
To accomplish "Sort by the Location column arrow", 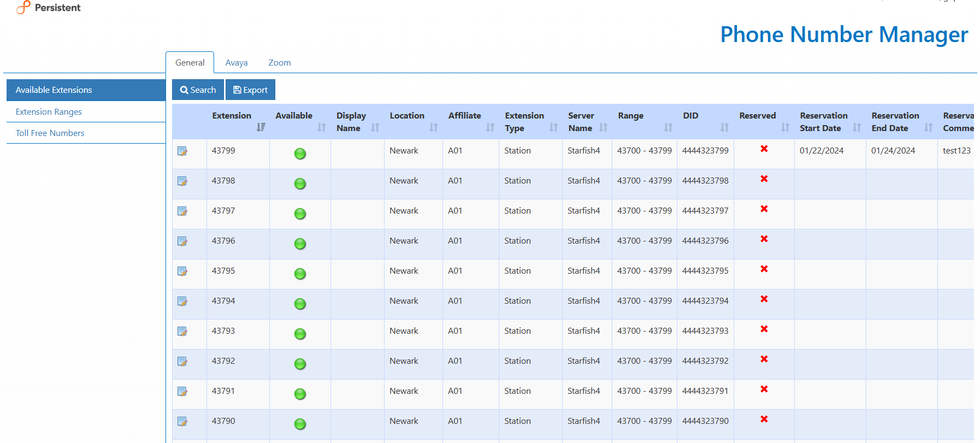I will click(x=434, y=127).
